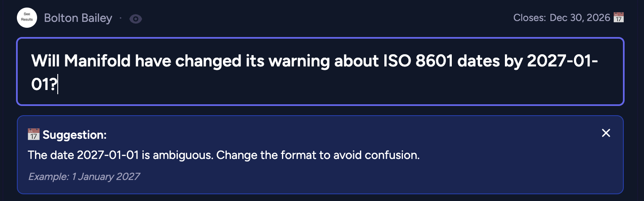The width and height of the screenshot is (644, 201).
Task: Dismiss the date suggestion with X
Action: (606, 133)
